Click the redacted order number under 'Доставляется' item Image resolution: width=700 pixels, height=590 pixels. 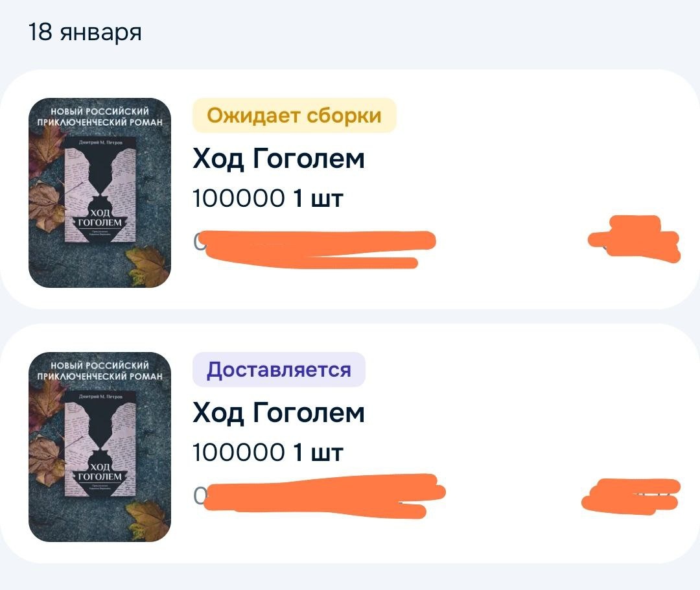[x=319, y=496]
